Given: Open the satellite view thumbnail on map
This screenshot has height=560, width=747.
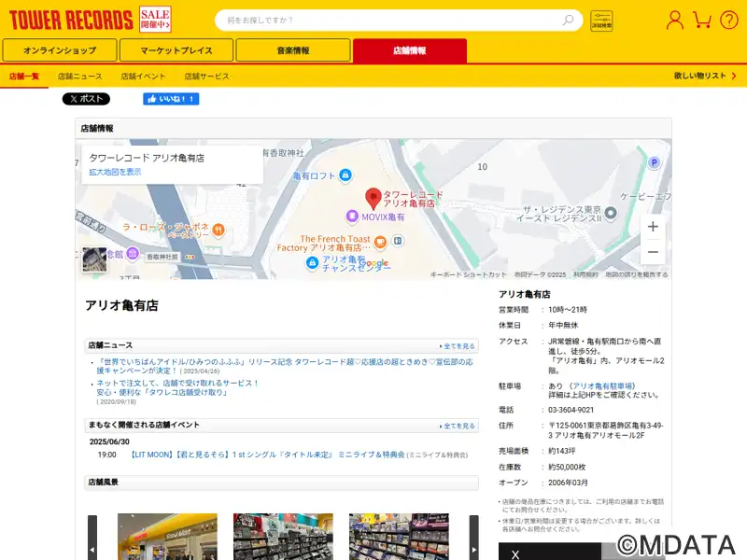Looking at the screenshot, I should [94, 259].
